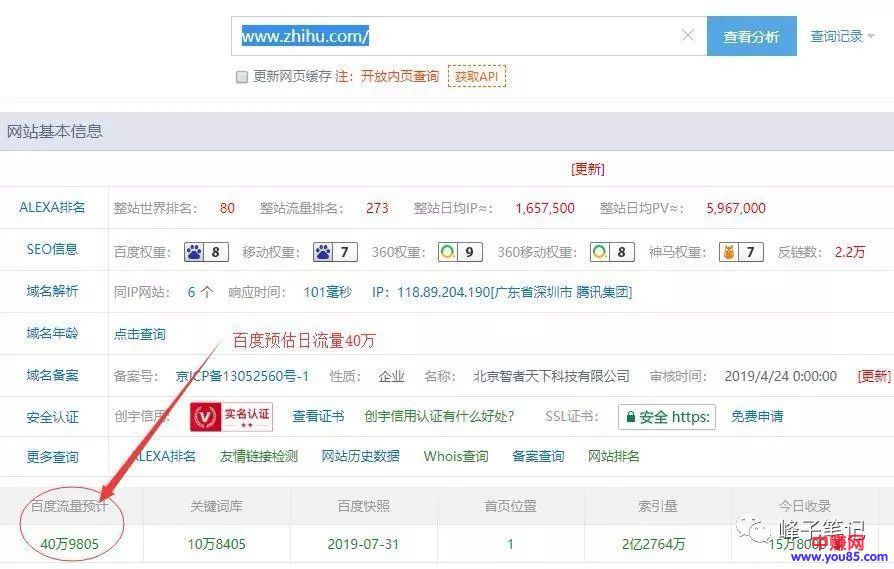This screenshot has height=569, width=894.
Task: Enable the 更新网页缓存 checkbox
Action: (x=242, y=77)
